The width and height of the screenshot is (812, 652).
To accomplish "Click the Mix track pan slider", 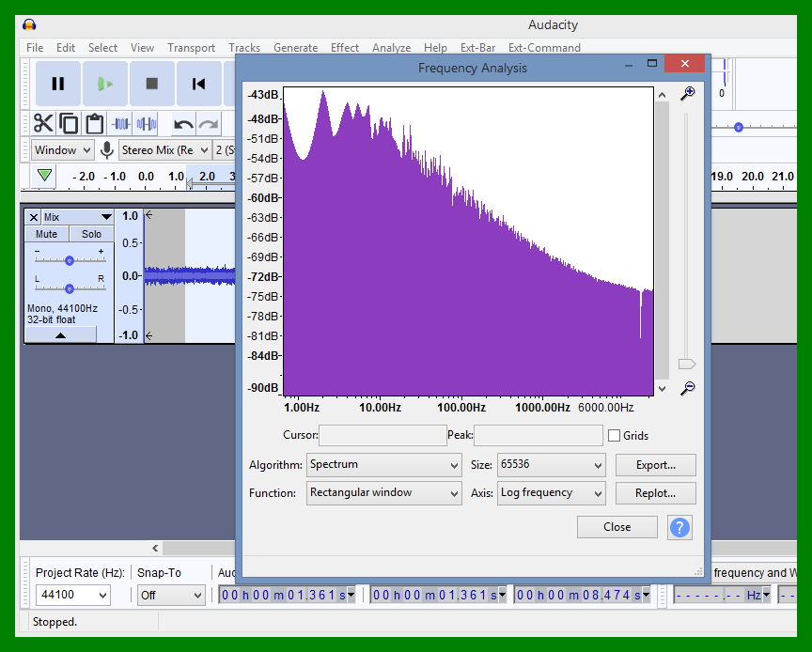I will (x=70, y=287).
